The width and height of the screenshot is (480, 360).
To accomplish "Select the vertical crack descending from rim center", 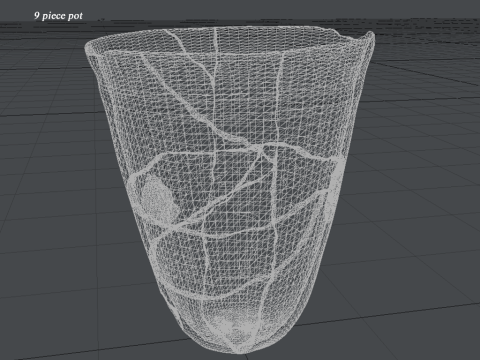I will (215, 87).
